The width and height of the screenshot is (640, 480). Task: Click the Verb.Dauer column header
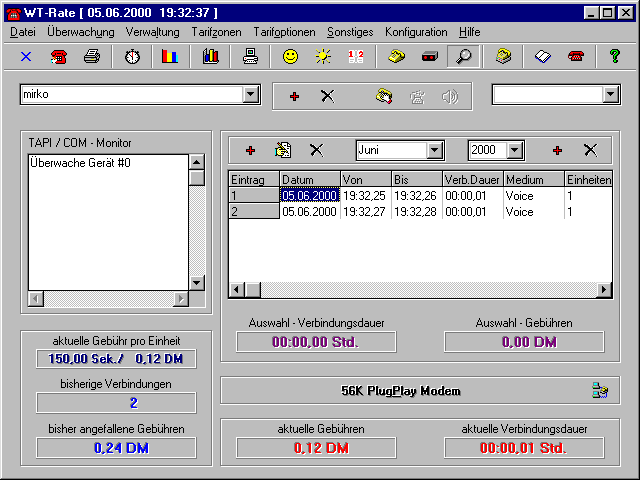pos(472,179)
